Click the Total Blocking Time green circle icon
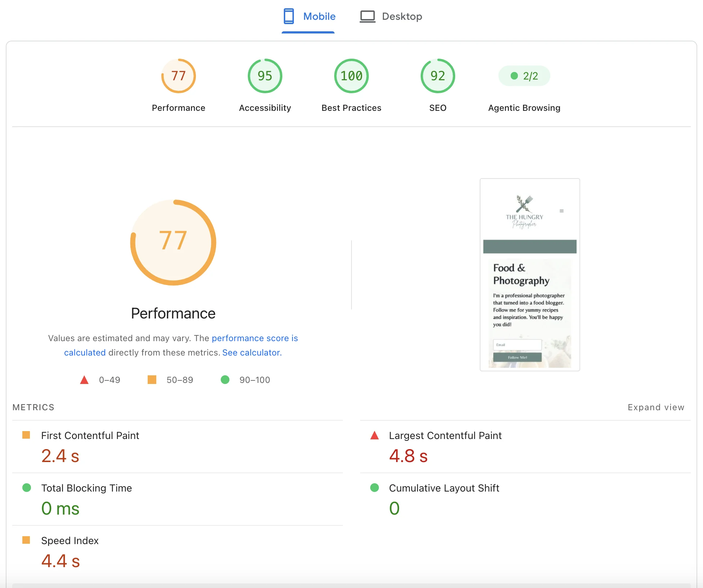This screenshot has height=588, width=703. 27,488
